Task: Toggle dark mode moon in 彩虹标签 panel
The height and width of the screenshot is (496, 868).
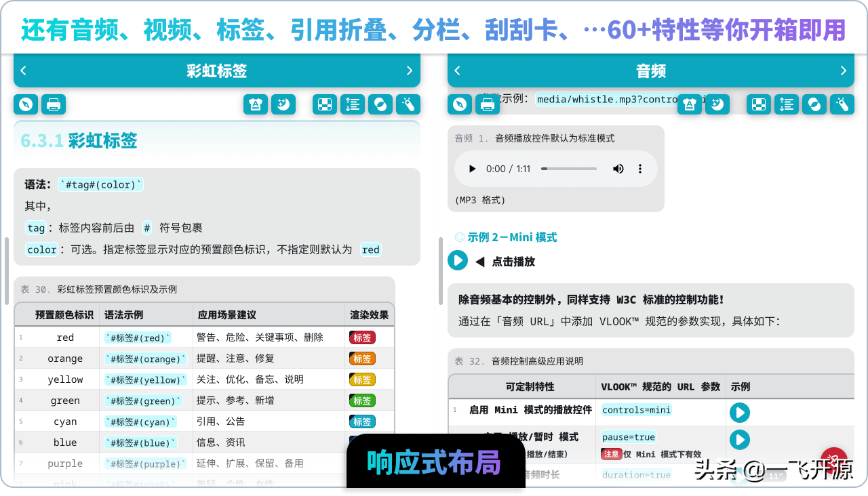Action: click(283, 104)
